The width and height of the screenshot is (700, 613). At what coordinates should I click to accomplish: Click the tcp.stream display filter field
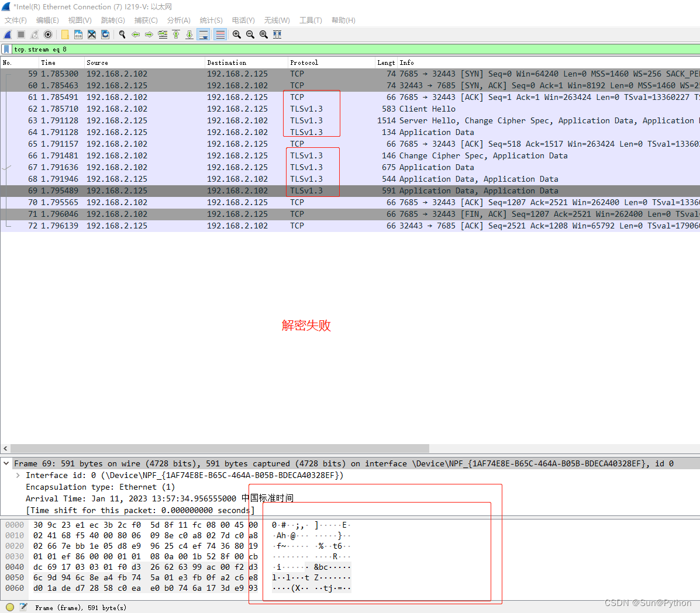point(351,50)
